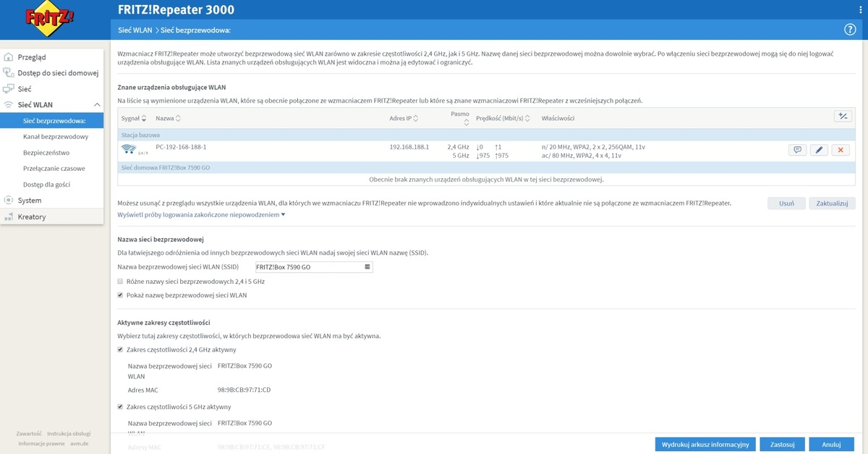Screen dimensions: 868x454
Task: Click the Zastosuj button
Action: 783,444
